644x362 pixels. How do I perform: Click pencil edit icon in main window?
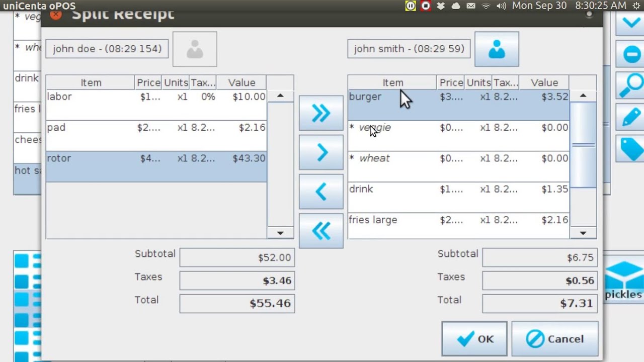(x=631, y=117)
